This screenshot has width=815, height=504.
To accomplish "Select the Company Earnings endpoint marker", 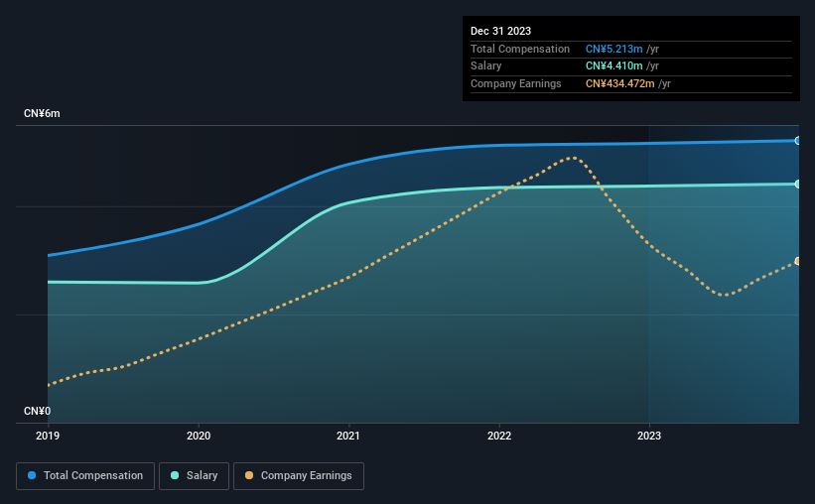I will pyautogui.click(x=797, y=261).
